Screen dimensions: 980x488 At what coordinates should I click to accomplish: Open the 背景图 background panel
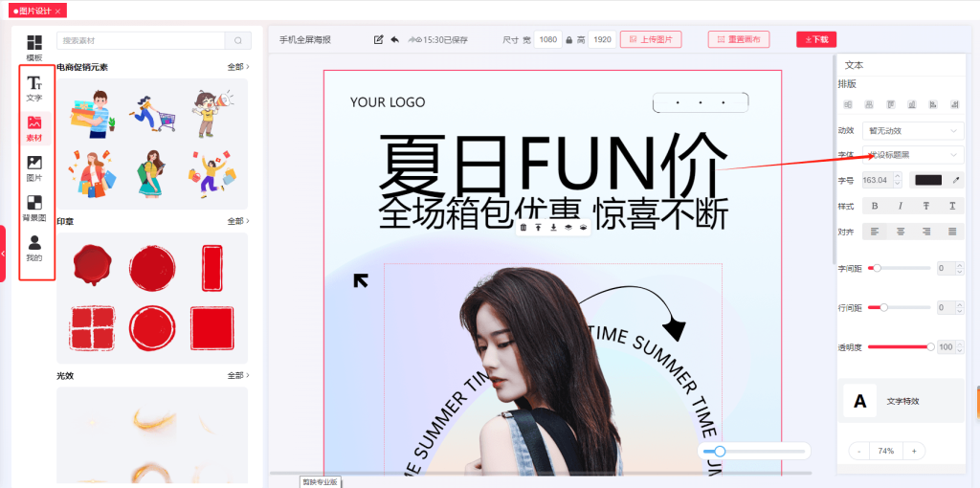point(34,208)
